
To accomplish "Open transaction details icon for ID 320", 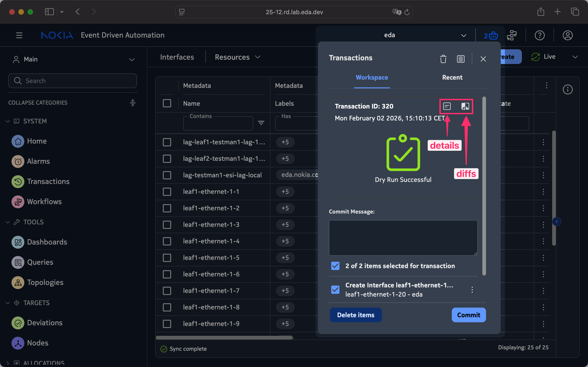I will pyautogui.click(x=447, y=106).
